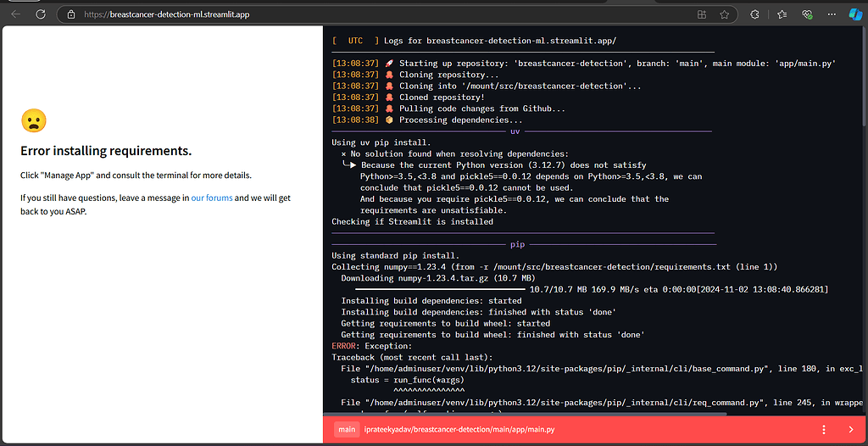Viewport: 868px width, 446px height.
Task: Open the browser Extensions puzzle icon
Action: pyautogui.click(x=755, y=14)
